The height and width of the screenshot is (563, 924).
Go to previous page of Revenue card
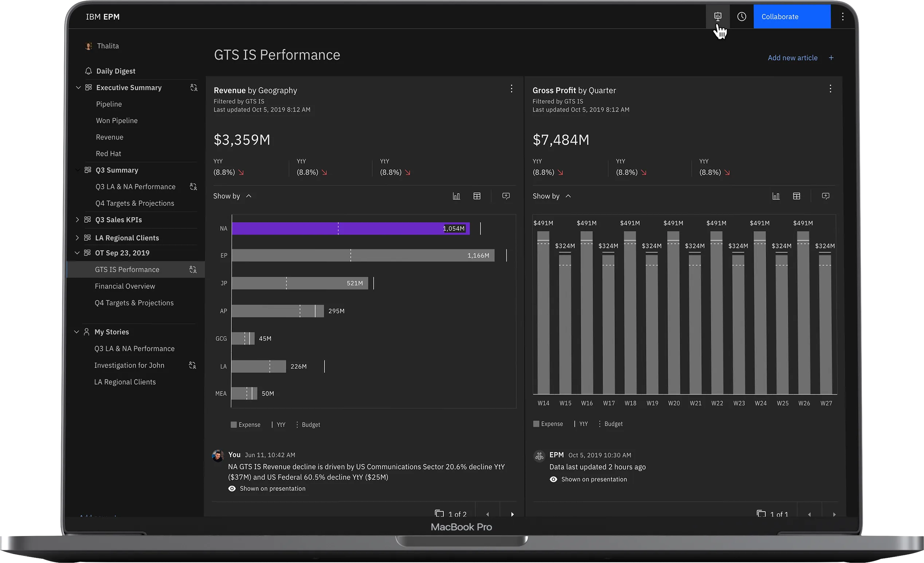[x=488, y=514]
